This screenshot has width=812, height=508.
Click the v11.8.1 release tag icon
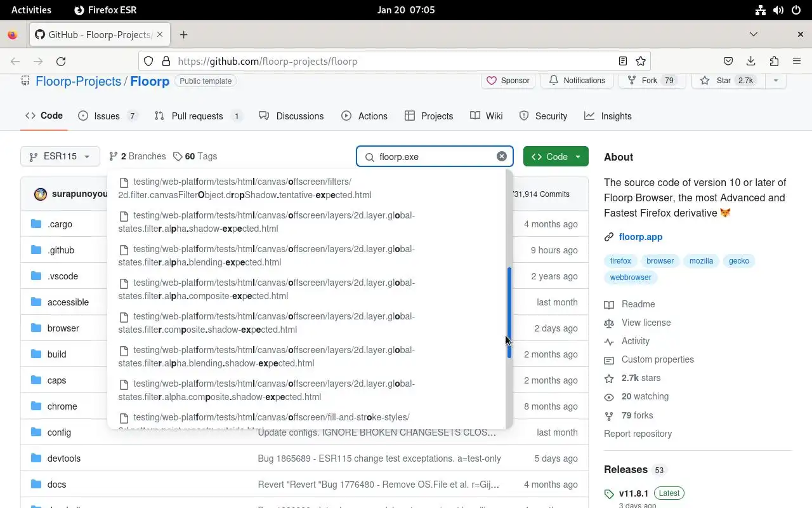[610, 493]
